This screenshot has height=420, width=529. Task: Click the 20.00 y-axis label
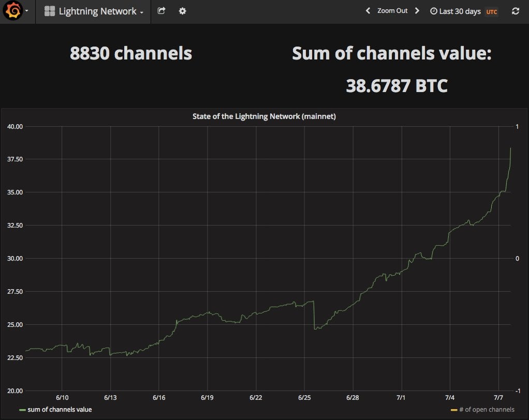coord(15,391)
